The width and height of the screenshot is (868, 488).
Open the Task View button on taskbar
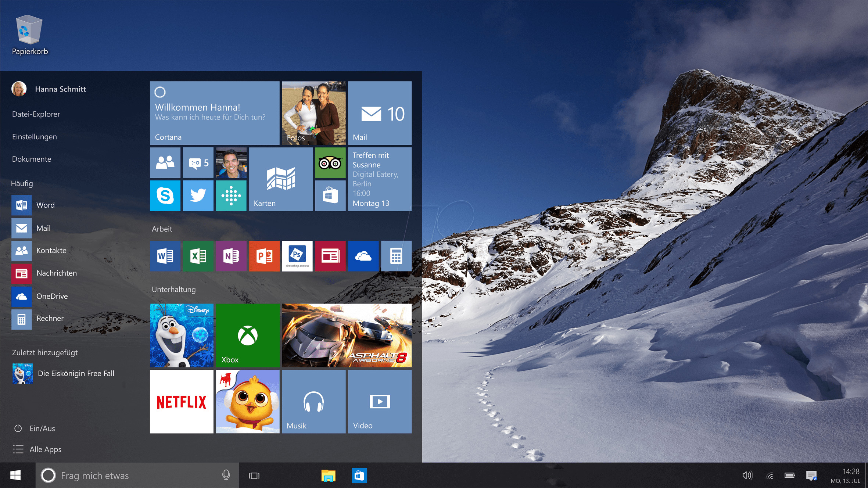point(254,476)
